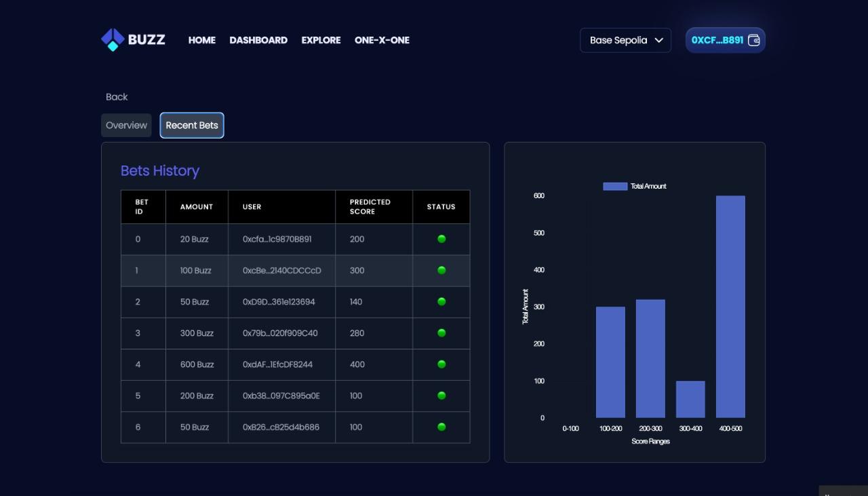Click user address 0xcfa...1c9870B891

277,240
